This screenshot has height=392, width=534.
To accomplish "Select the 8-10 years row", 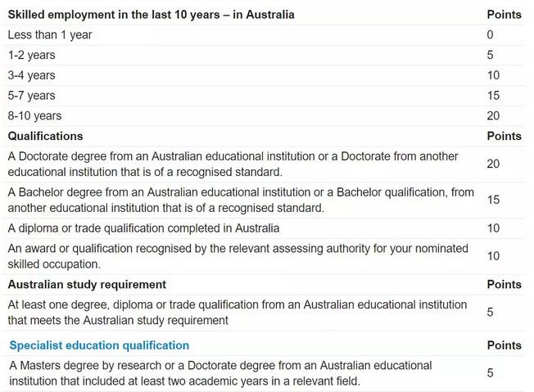I will (x=264, y=115).
